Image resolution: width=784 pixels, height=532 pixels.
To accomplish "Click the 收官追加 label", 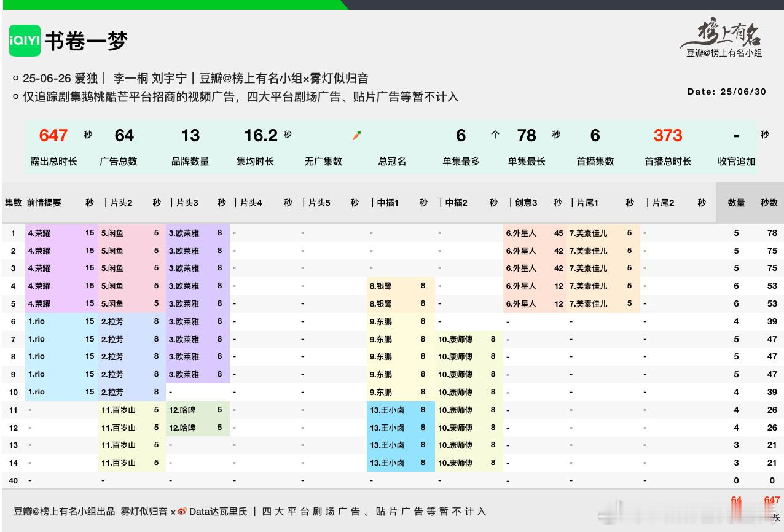I will coord(736,162).
